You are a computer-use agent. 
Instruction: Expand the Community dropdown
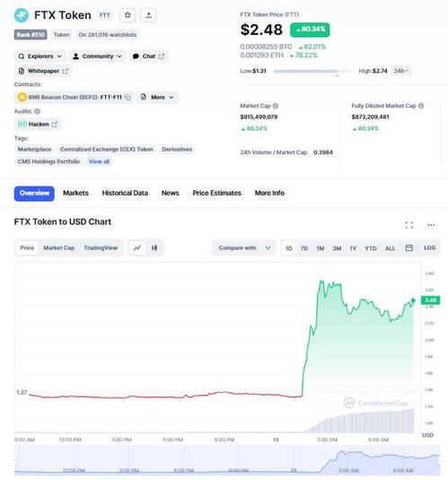(x=98, y=57)
